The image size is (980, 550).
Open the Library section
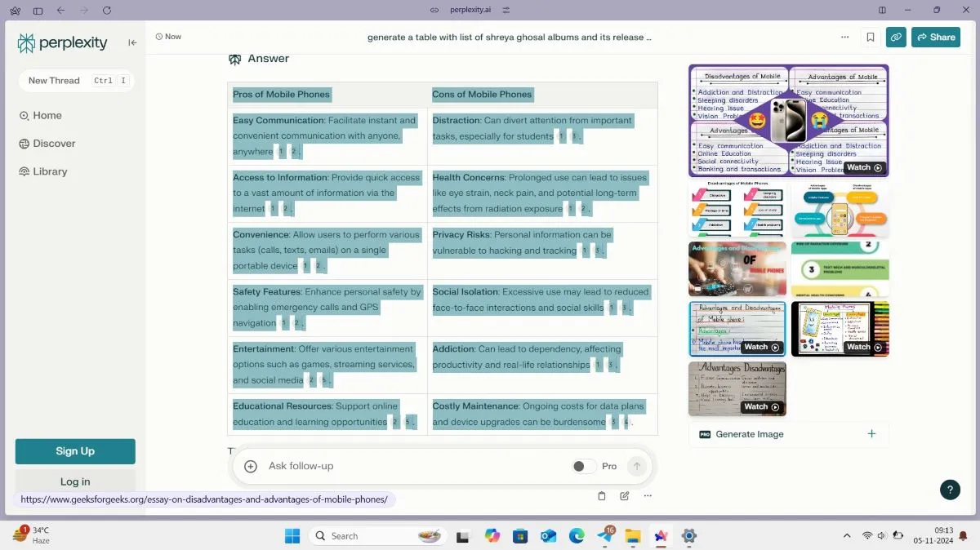coord(43,171)
